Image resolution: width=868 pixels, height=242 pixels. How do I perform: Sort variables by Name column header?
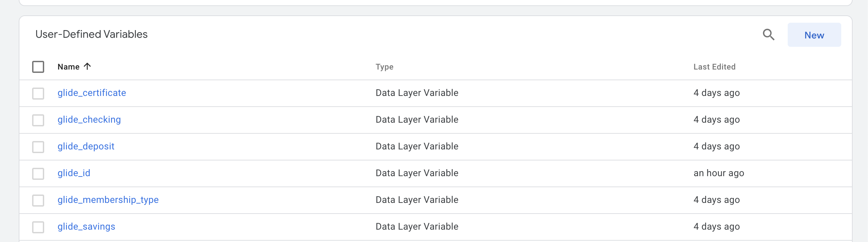click(x=68, y=67)
